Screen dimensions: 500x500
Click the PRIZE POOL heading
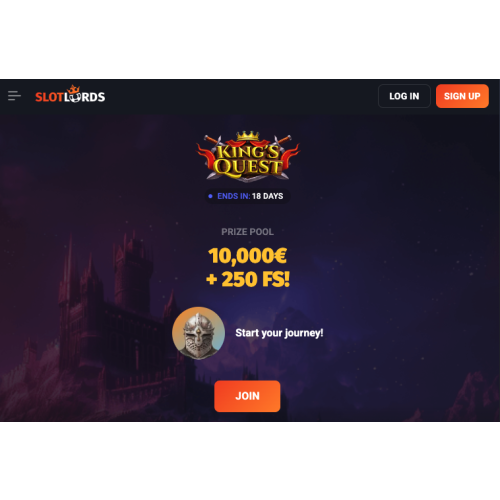(248, 232)
